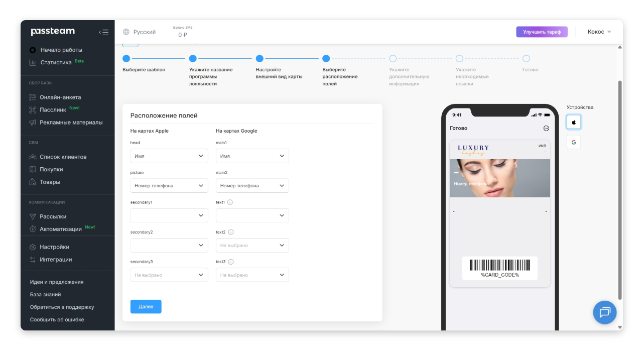Click the Рекламные материалы megaphone icon
The height and width of the screenshot is (351, 644).
point(33,123)
